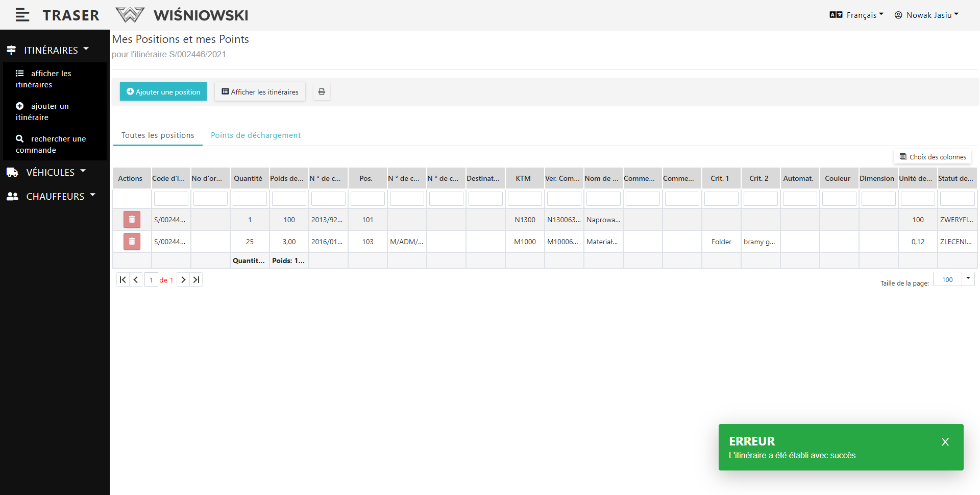Delete the position row with Pos. 101

pyautogui.click(x=132, y=220)
